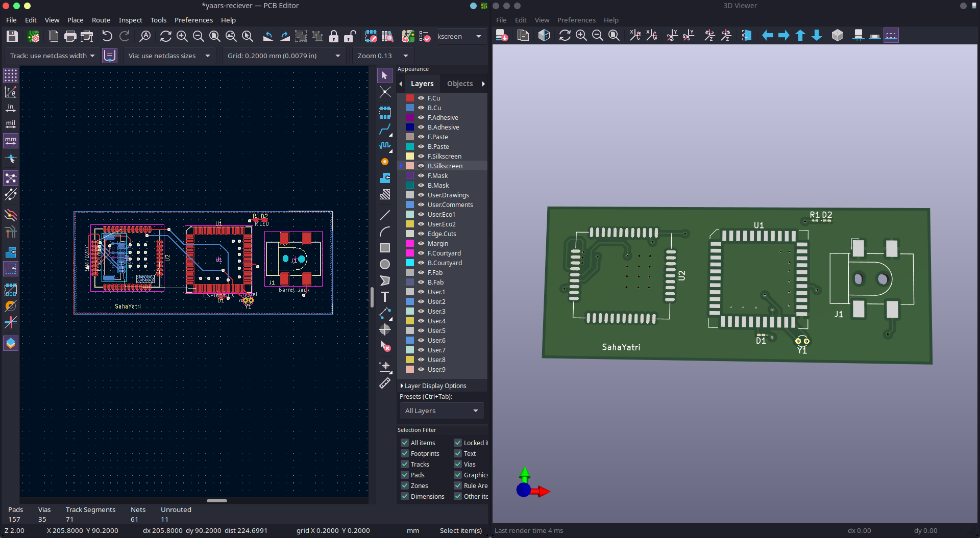Image resolution: width=980 pixels, height=538 pixels.
Task: Expand Layer Display Options
Action: click(435, 386)
